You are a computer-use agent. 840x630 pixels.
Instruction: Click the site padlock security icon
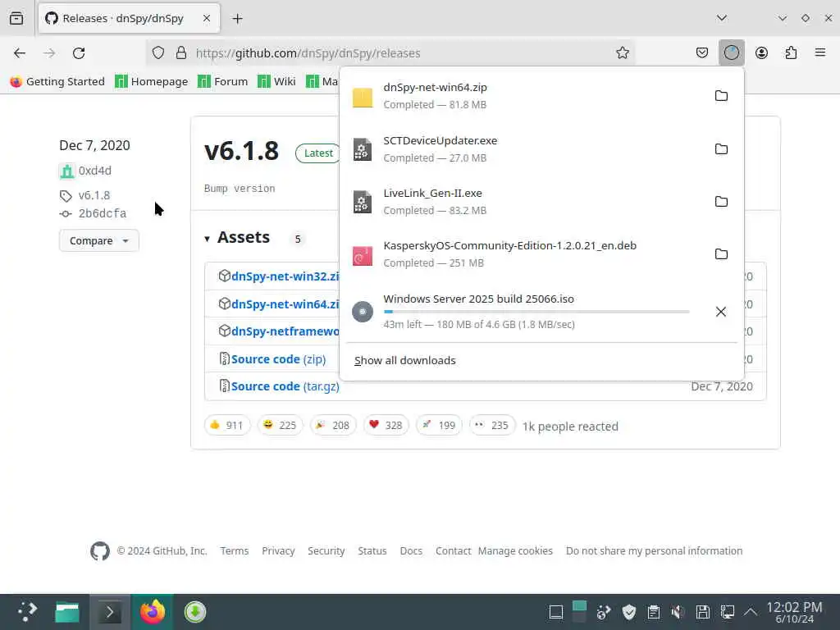[x=181, y=52]
